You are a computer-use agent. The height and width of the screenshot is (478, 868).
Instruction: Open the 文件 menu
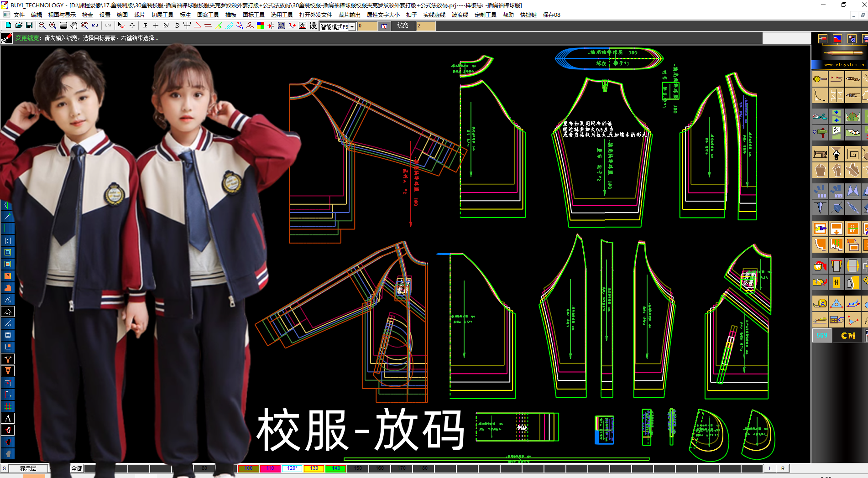coord(19,15)
